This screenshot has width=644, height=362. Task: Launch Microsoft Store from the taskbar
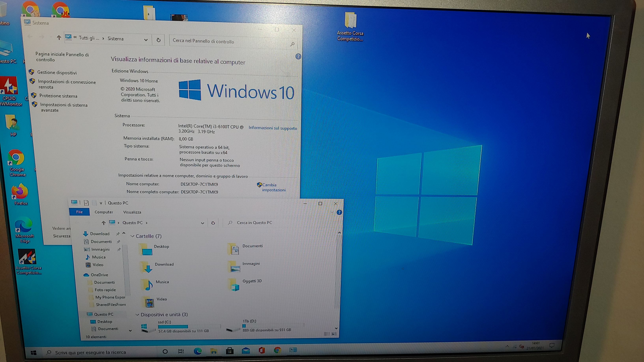[x=229, y=351]
